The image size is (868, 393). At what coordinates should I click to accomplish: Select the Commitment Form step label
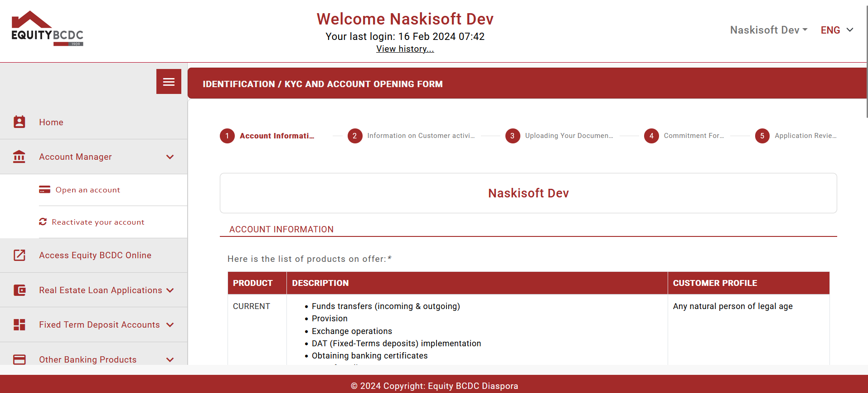[x=694, y=136]
